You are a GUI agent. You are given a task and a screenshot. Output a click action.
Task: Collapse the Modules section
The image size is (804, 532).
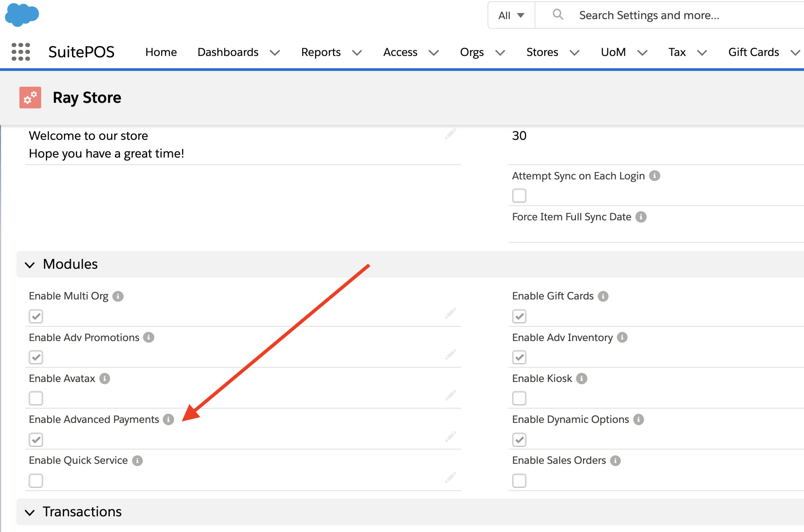click(x=30, y=265)
